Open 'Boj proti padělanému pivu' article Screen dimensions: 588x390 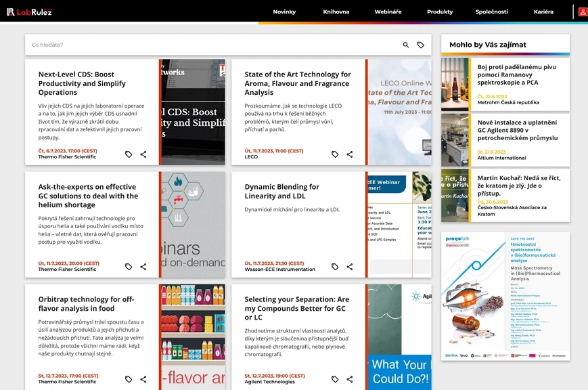[517, 74]
